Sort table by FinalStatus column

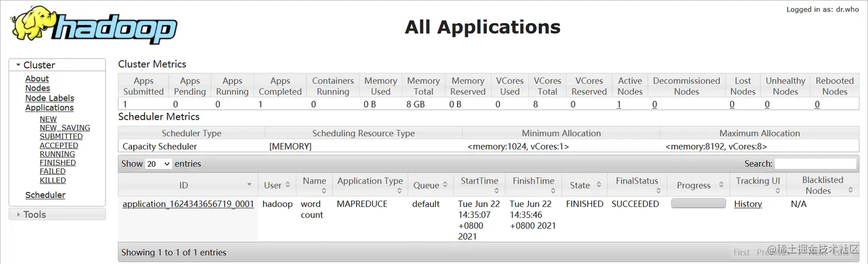click(x=637, y=185)
